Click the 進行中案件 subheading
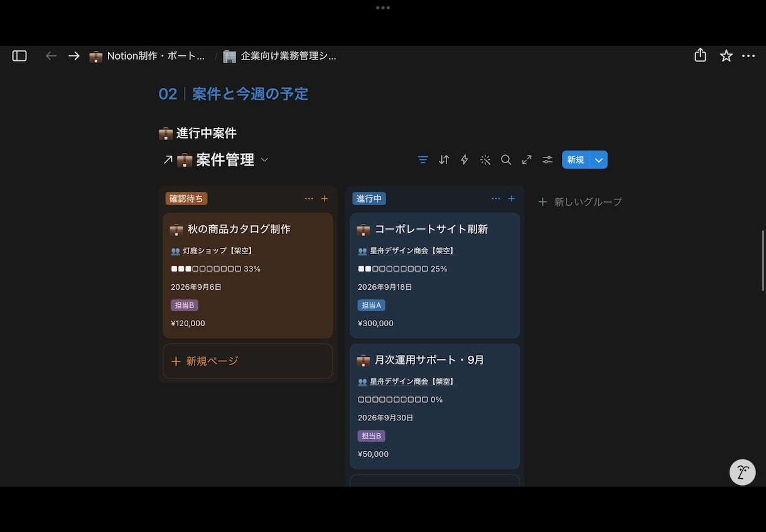Screen dimensions: 766x532 [x=198, y=133]
